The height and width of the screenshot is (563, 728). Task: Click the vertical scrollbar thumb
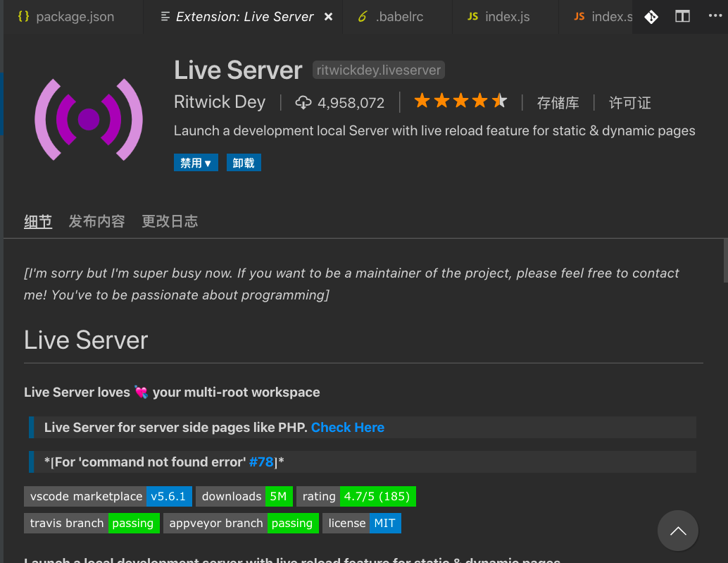tap(726, 261)
